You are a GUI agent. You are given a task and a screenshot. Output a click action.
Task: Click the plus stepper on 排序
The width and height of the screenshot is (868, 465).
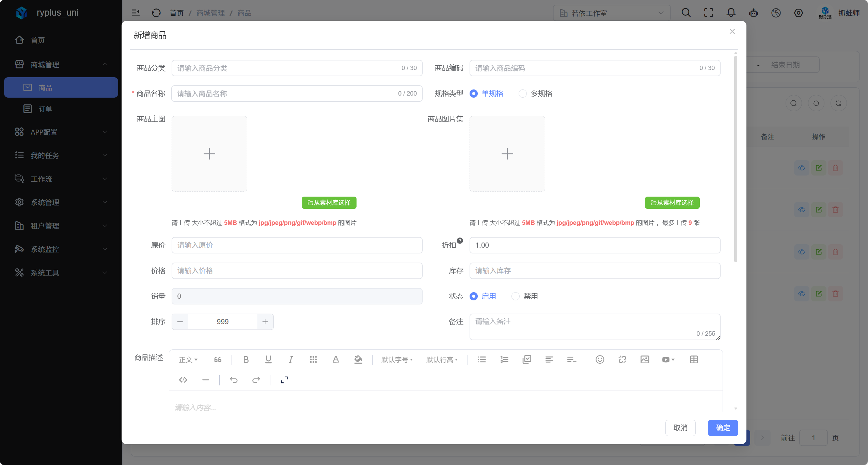[x=265, y=322]
